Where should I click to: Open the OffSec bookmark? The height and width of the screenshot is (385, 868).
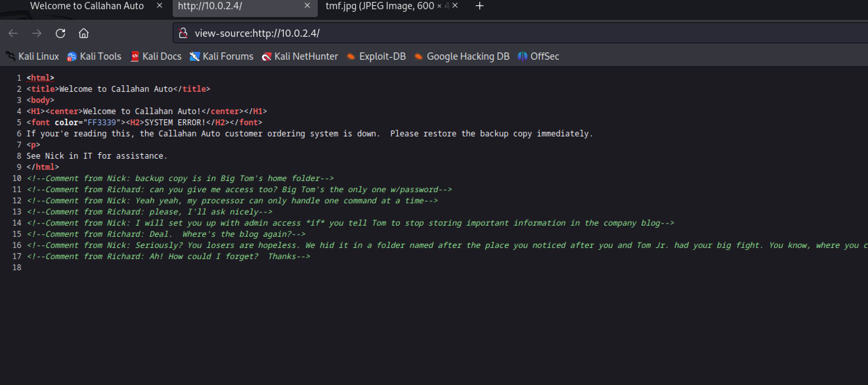pos(539,56)
